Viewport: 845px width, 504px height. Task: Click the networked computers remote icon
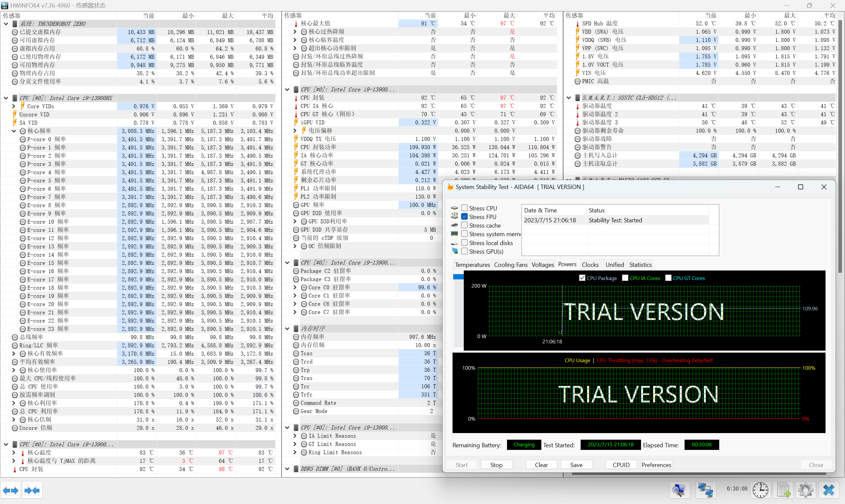coord(705,490)
